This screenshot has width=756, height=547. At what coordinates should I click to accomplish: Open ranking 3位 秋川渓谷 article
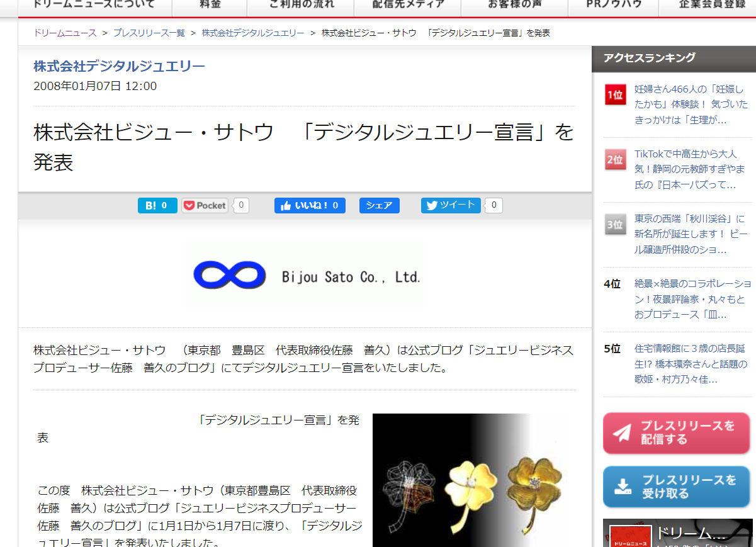(691, 234)
